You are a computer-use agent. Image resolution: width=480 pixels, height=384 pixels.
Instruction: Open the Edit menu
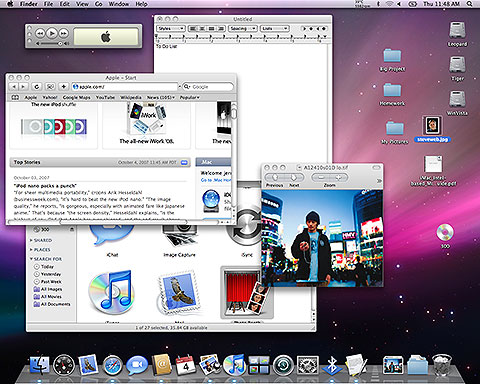point(65,4)
